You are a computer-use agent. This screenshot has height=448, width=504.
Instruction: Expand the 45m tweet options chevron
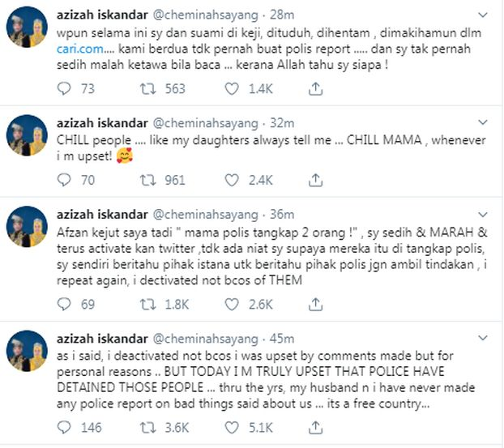[x=483, y=339]
